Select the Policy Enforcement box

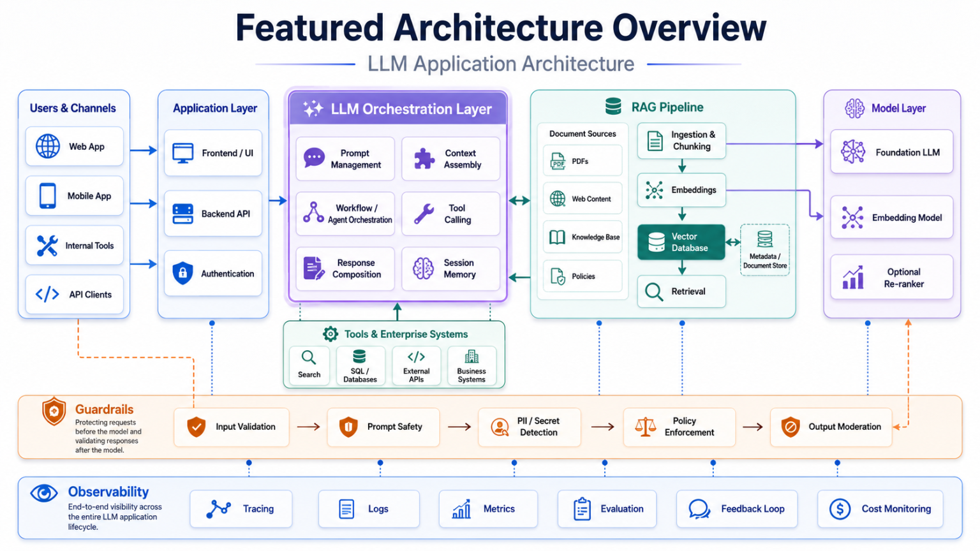tap(679, 427)
